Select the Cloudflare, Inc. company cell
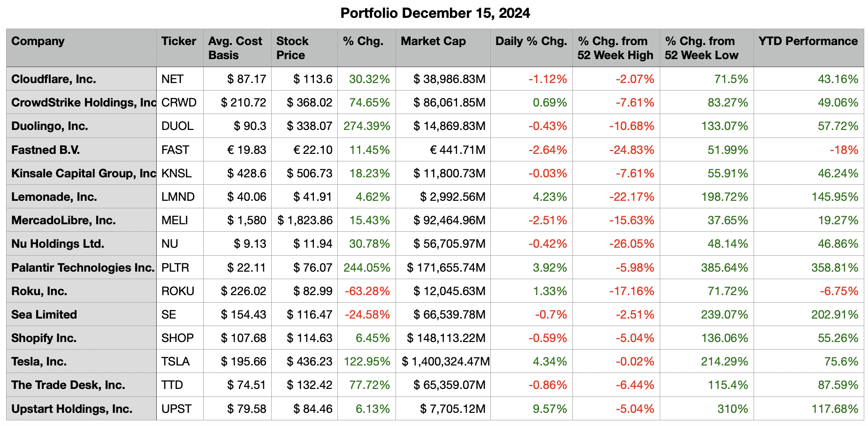Viewport: 868px width, 426px height. 53,79
